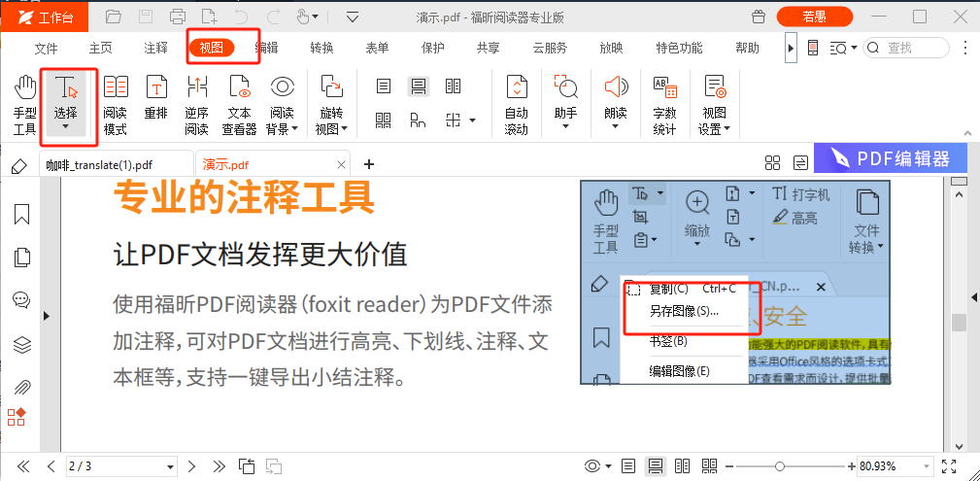Open the Pages thumbnail panel in sidebar
Image resolution: width=980 pixels, height=481 pixels.
(22, 257)
